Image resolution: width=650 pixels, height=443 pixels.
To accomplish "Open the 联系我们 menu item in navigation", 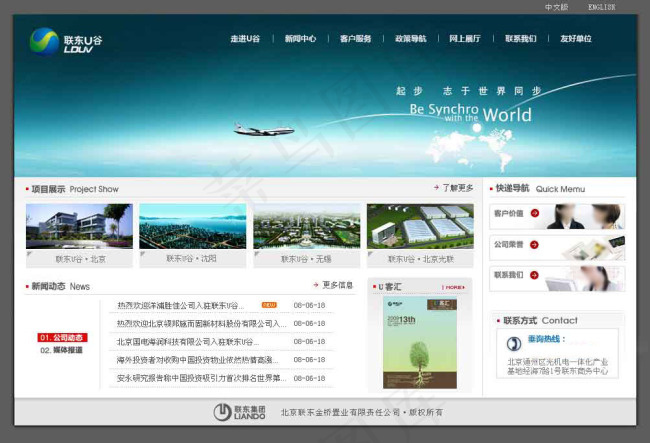I will 521,39.
